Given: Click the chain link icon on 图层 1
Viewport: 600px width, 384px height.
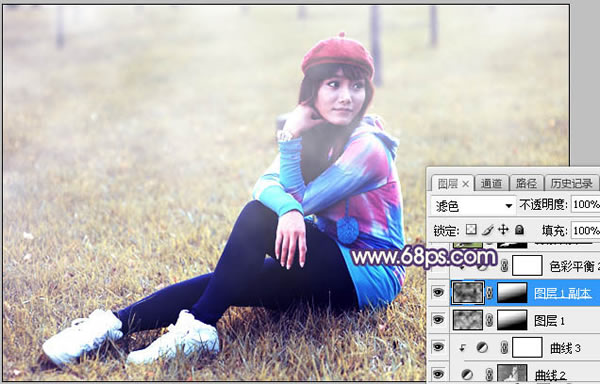Looking at the screenshot, I should click(x=489, y=320).
